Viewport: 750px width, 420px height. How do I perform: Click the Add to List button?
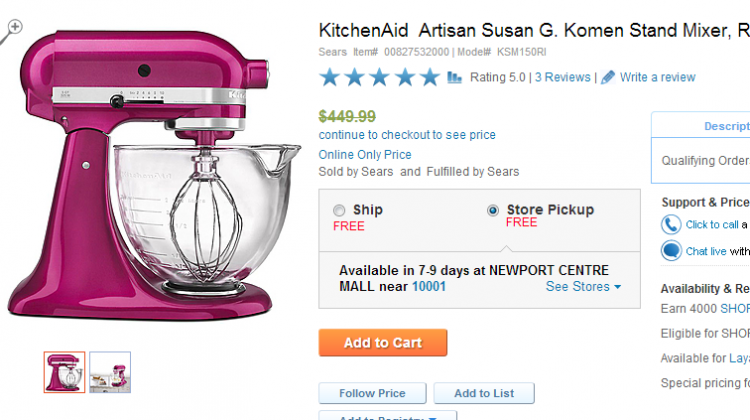[484, 393]
